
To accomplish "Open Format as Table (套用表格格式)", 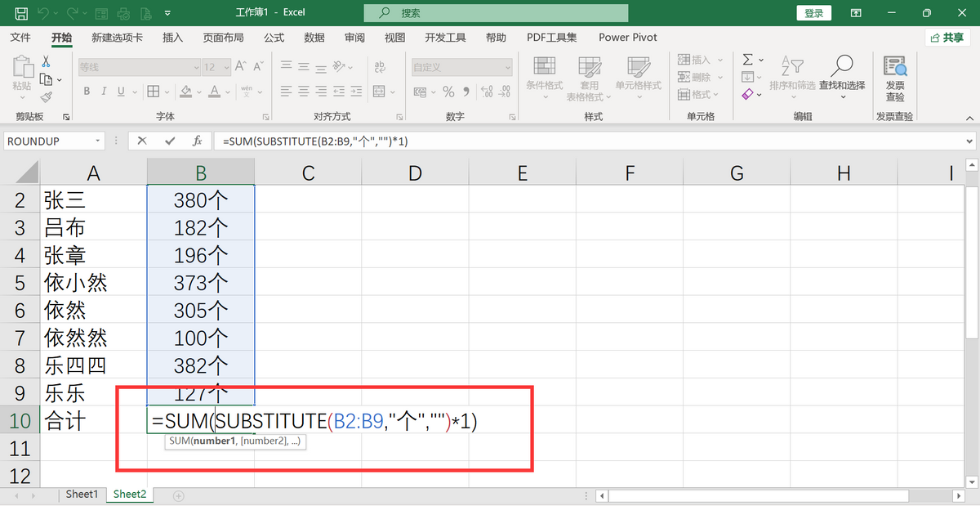I will coord(590,78).
